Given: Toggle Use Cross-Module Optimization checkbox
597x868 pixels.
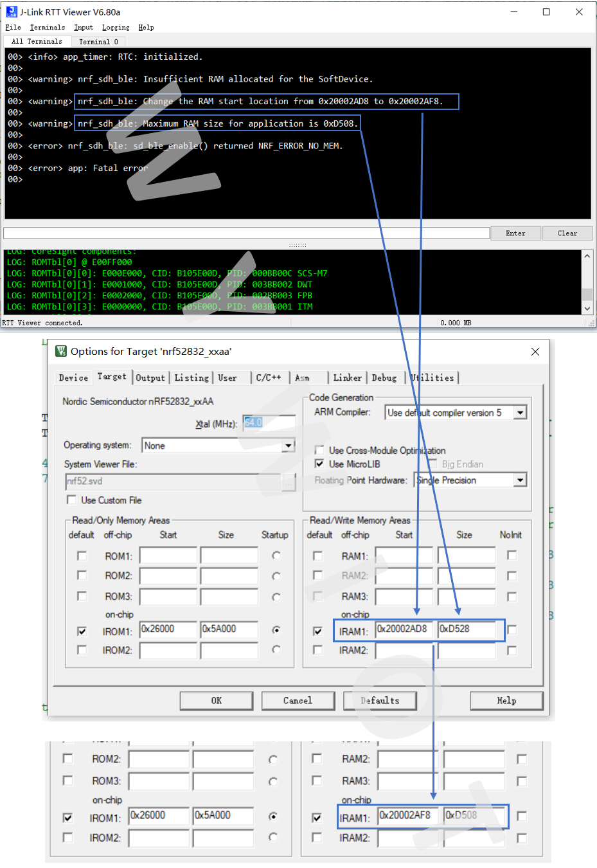Looking at the screenshot, I should 319,450.
